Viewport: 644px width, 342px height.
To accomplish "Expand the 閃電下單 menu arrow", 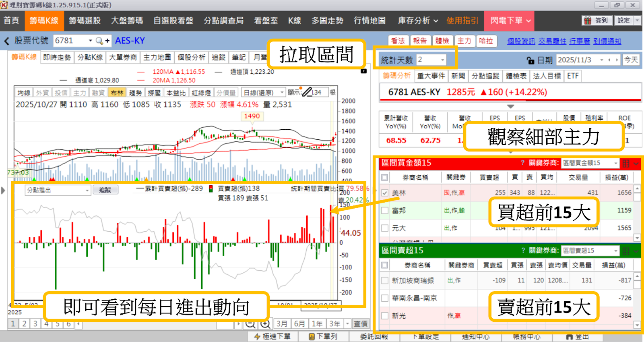I will point(528,21).
